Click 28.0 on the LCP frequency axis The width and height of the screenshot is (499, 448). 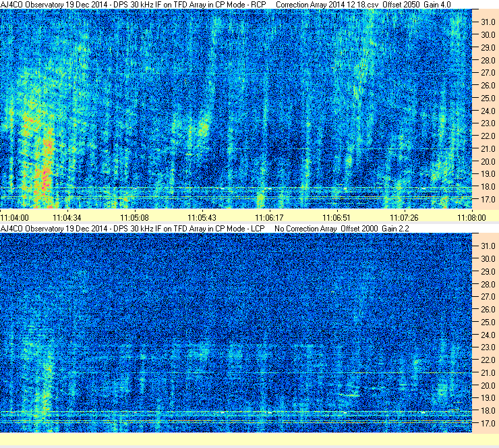tap(488, 284)
